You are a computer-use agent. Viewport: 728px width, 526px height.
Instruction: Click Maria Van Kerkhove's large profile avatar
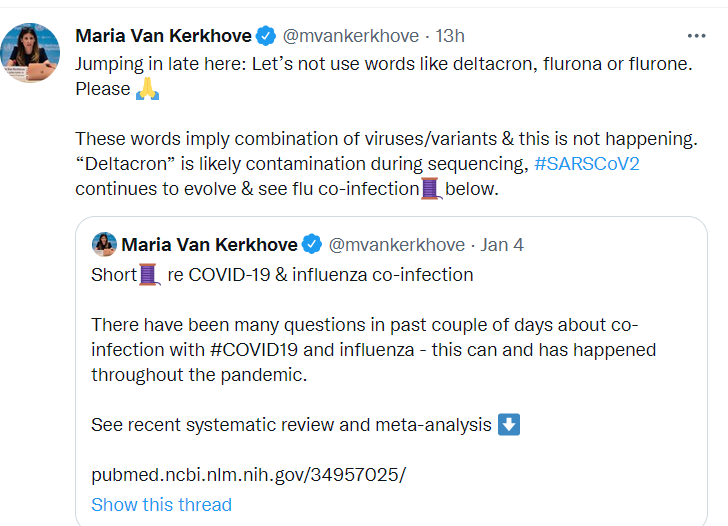point(31,53)
